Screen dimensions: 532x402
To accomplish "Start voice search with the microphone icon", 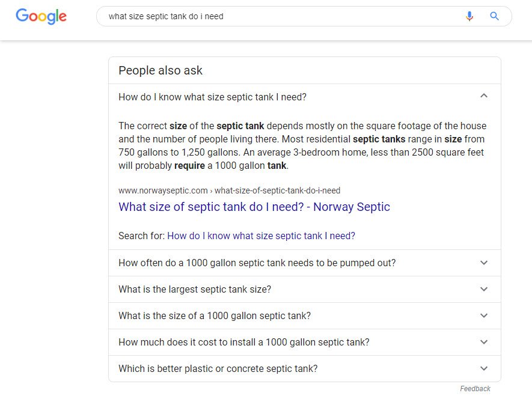I will (x=469, y=16).
